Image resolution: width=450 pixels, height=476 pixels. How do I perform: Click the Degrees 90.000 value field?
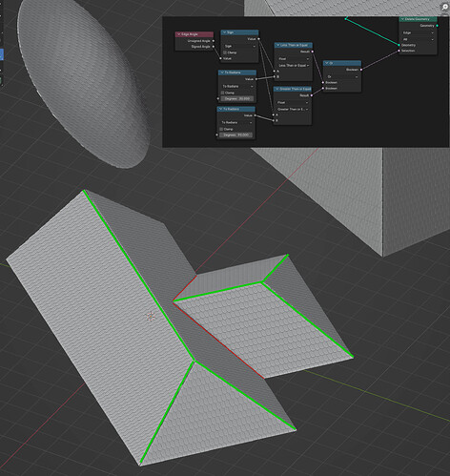[236, 135]
